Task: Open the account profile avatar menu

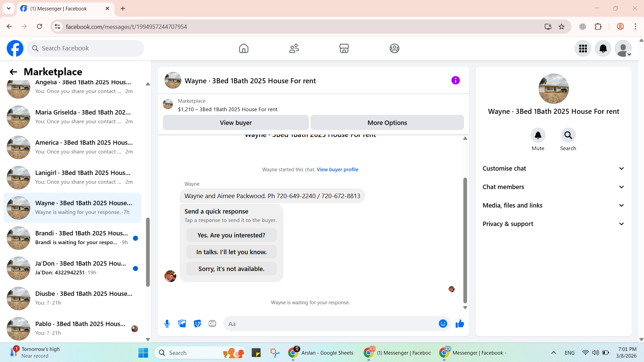Action: (623, 48)
